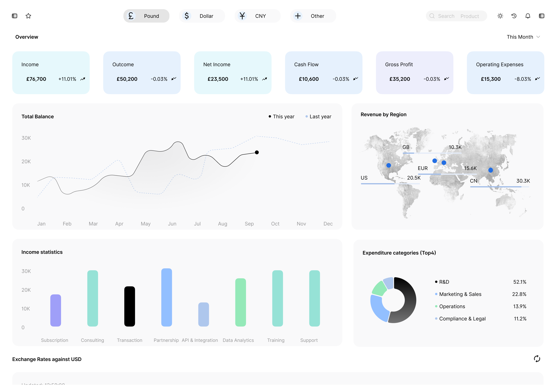Click the plus icon on the Other tab

(x=298, y=16)
